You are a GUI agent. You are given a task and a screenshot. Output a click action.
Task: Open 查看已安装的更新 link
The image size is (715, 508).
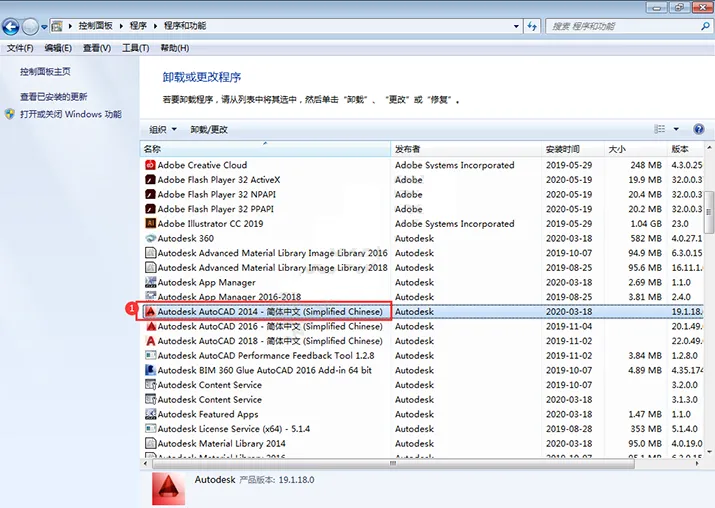53,97
